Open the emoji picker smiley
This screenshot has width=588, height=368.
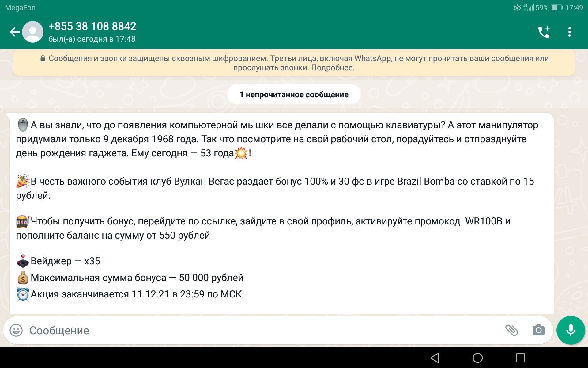(16, 330)
